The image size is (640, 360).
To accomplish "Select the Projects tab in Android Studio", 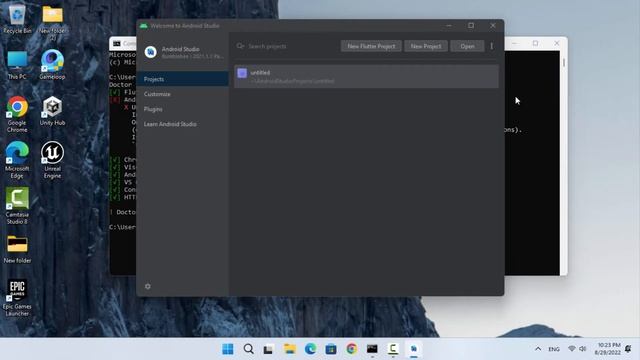I will [182, 79].
